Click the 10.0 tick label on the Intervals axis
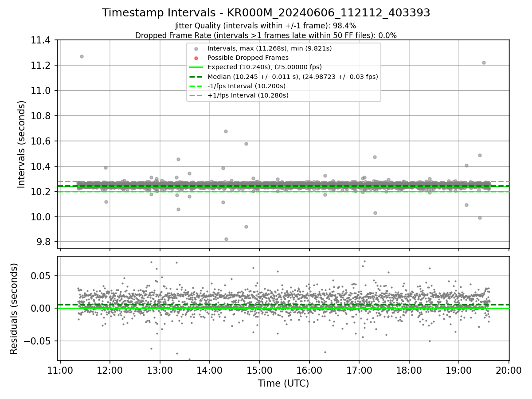The image size is (532, 399). click(x=41, y=217)
